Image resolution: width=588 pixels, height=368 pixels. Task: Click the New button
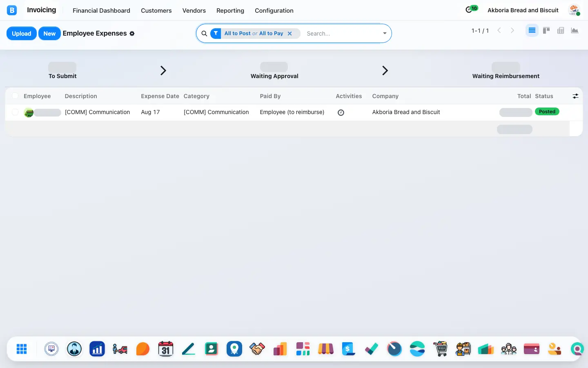pos(49,34)
